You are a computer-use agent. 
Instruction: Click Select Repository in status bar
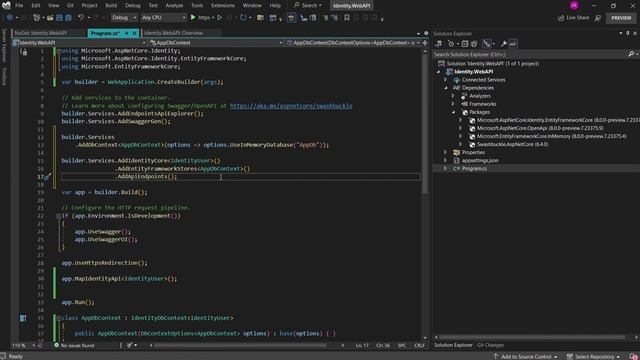tap(594, 356)
